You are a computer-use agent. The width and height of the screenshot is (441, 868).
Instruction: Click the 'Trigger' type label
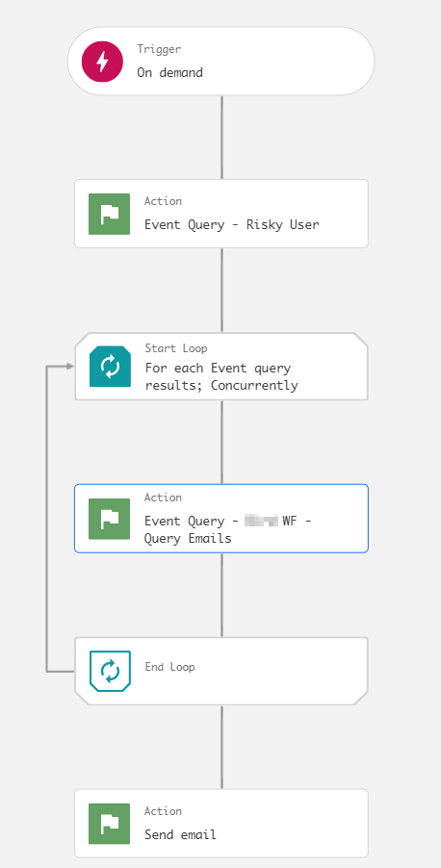159,49
